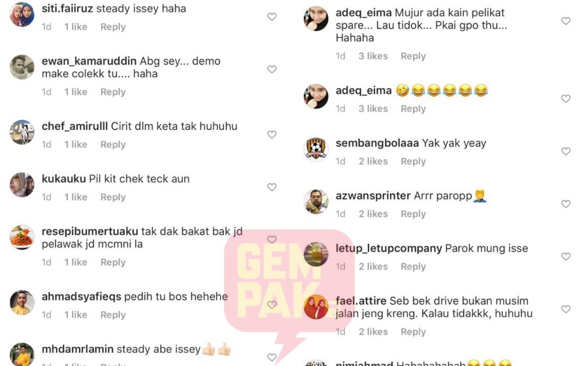Open resepibumertuaku's food profile picture
588x366 pixels.
pyautogui.click(x=22, y=237)
